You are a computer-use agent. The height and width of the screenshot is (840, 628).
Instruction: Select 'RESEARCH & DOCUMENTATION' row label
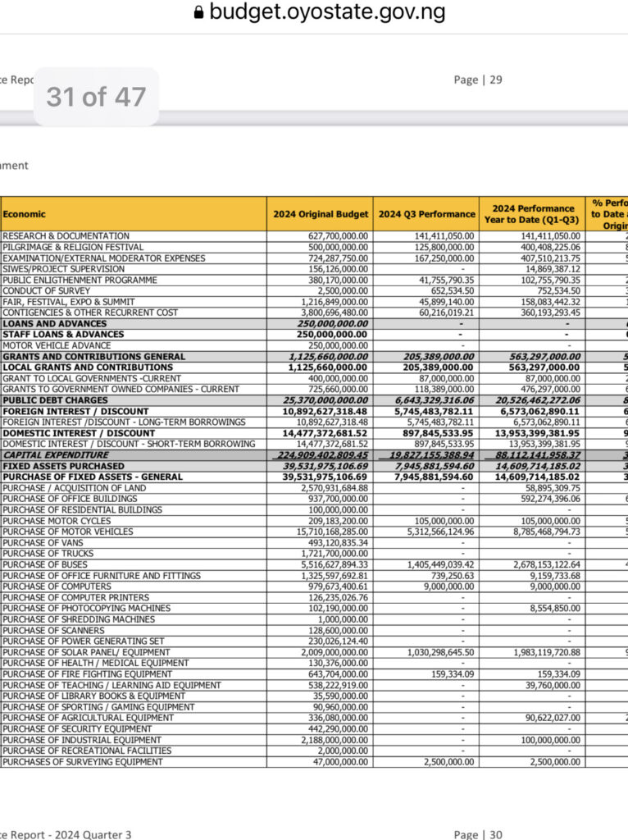click(x=66, y=235)
